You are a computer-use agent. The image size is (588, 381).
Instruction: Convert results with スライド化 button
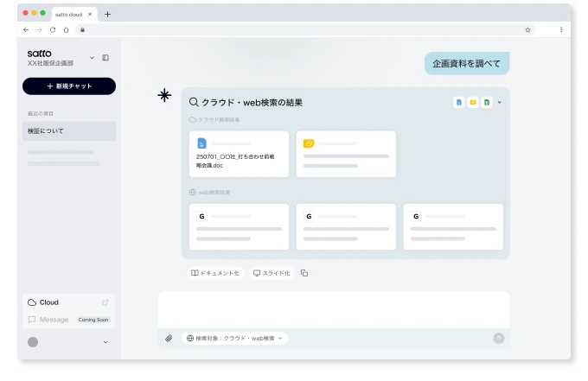point(272,273)
